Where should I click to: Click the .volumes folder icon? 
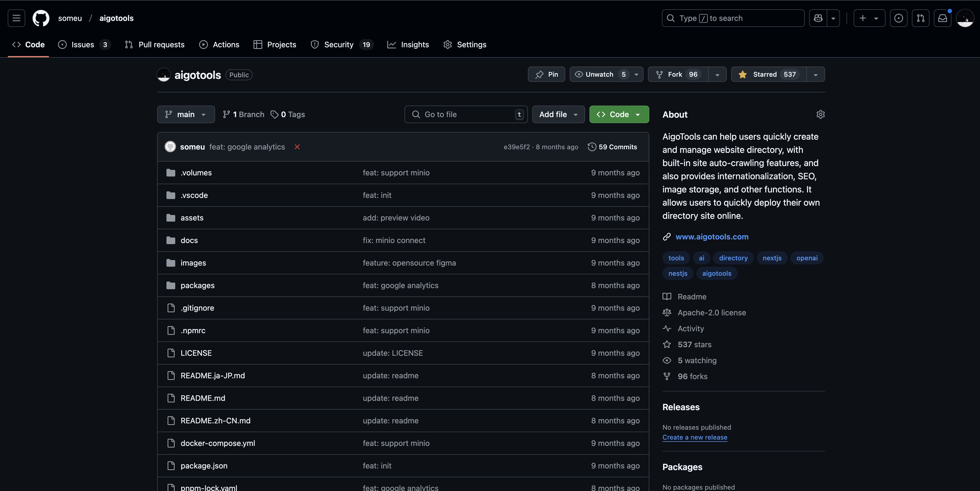[171, 173]
